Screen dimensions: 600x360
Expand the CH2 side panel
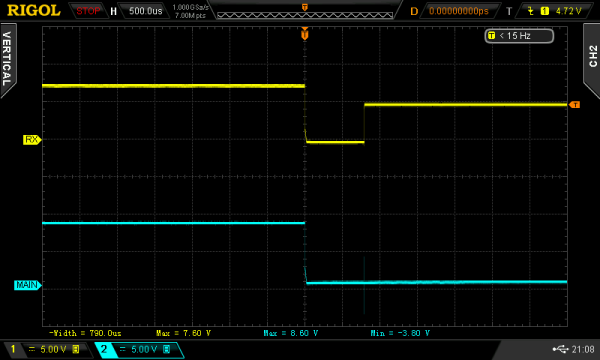(592, 57)
